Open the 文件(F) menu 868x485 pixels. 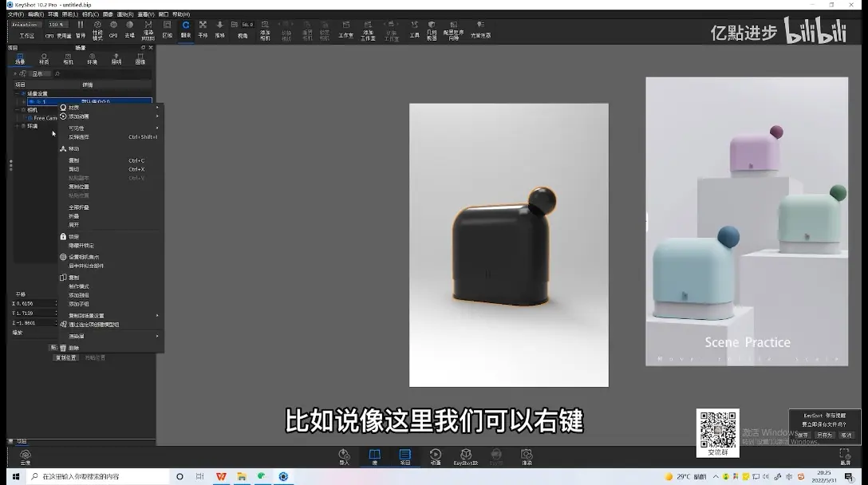click(15, 14)
